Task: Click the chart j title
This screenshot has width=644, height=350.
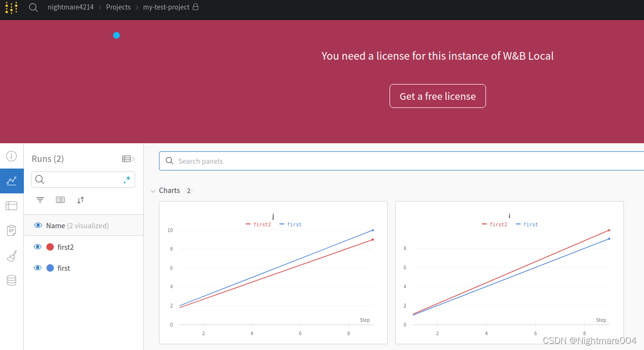Action: point(273,216)
